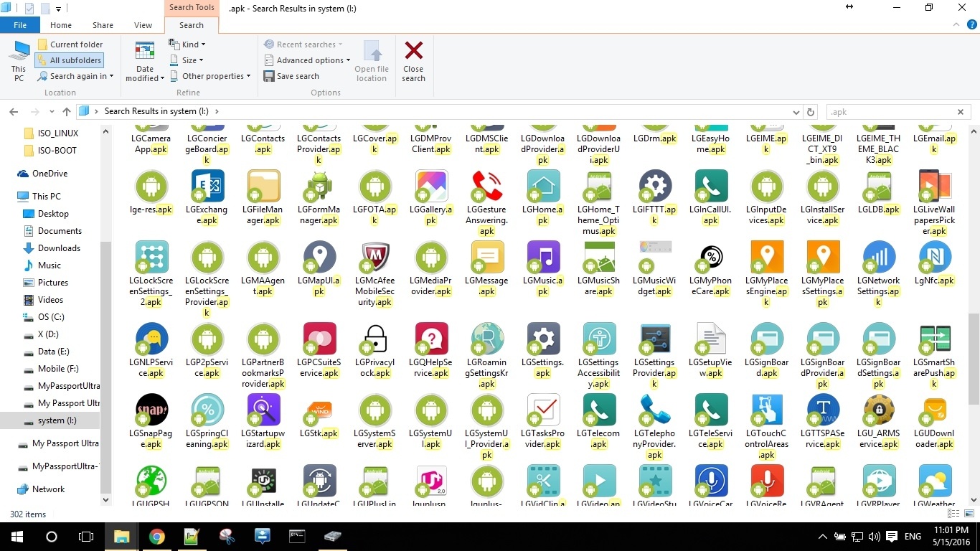Viewport: 980px width, 551px height.
Task: Select the Search ribbon tab
Action: pyautogui.click(x=192, y=25)
